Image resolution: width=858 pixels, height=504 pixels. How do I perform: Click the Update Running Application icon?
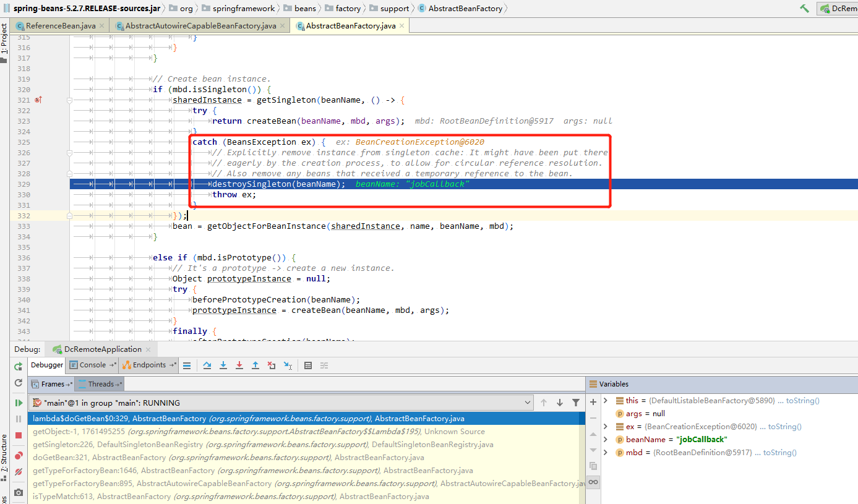tap(19, 383)
